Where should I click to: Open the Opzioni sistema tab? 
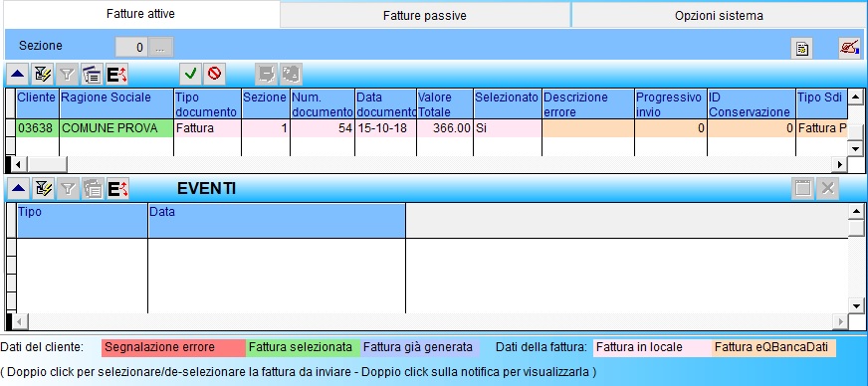click(x=719, y=16)
